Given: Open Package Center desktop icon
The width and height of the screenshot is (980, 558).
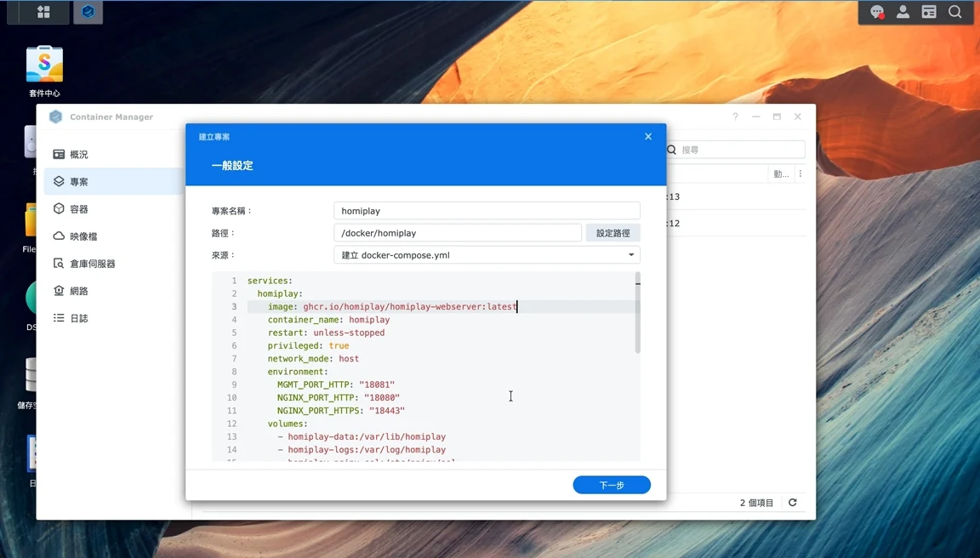Looking at the screenshot, I should [44, 71].
